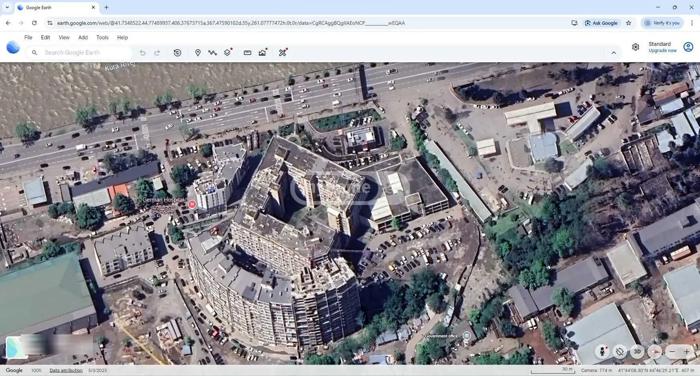Viewport: 700px width, 376px height.
Task: Click the white map marker near bottom trees
Action: click(x=467, y=336)
